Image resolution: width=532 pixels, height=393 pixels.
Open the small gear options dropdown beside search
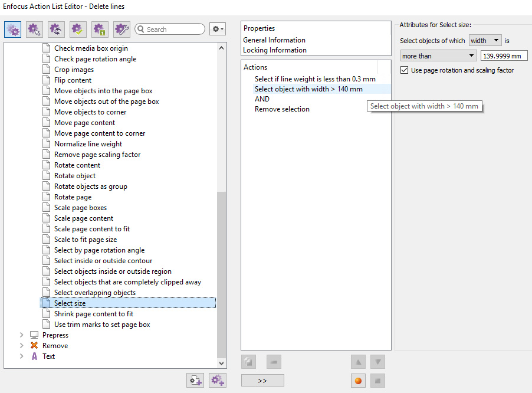[x=218, y=29]
